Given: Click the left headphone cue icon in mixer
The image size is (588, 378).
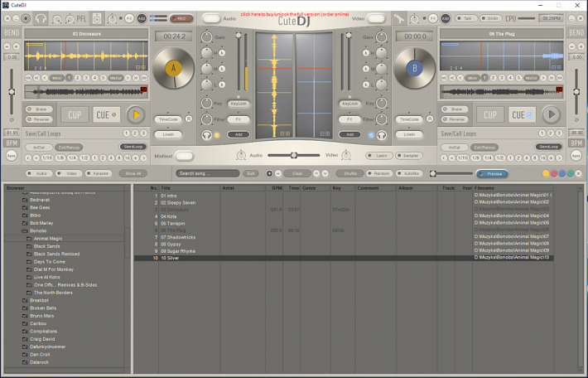Looking at the screenshot, I should point(206,135).
